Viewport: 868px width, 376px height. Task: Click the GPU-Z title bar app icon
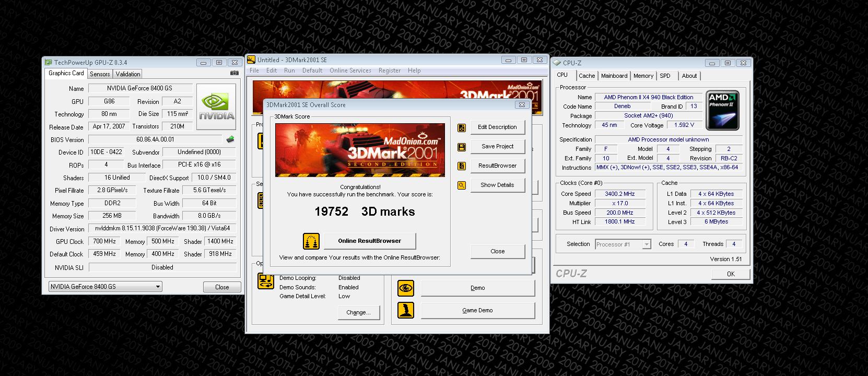point(49,62)
